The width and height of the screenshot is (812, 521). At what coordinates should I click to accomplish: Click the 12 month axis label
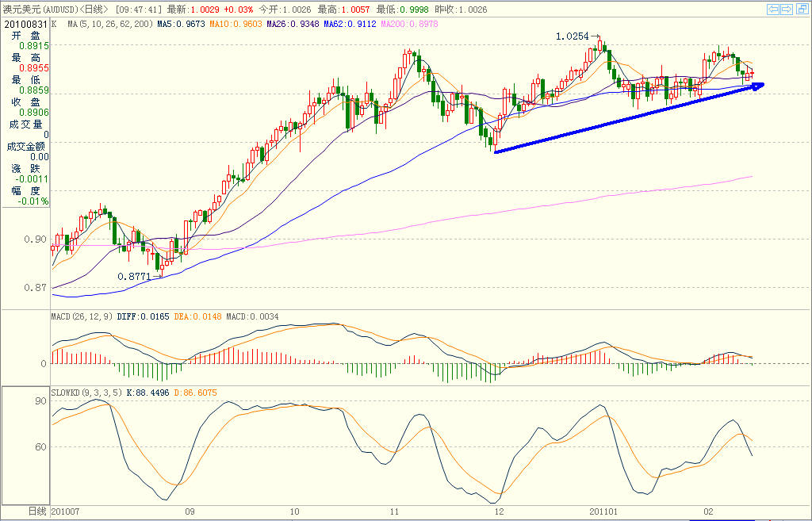[x=499, y=511]
